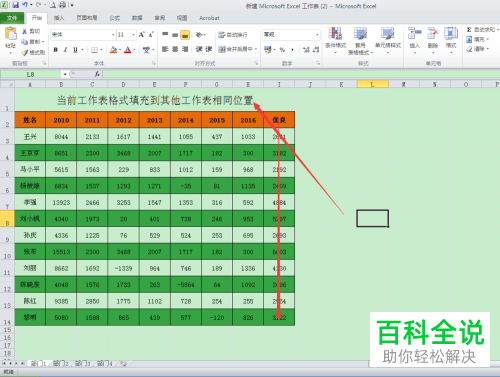
Task: Open the number format dropdown (常规)
Action: click(317, 35)
